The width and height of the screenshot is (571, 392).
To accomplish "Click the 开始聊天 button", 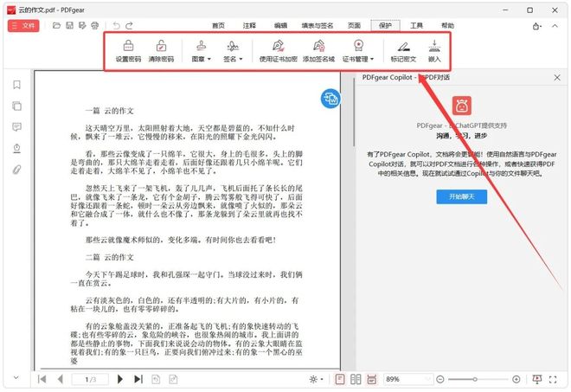I will point(461,196).
